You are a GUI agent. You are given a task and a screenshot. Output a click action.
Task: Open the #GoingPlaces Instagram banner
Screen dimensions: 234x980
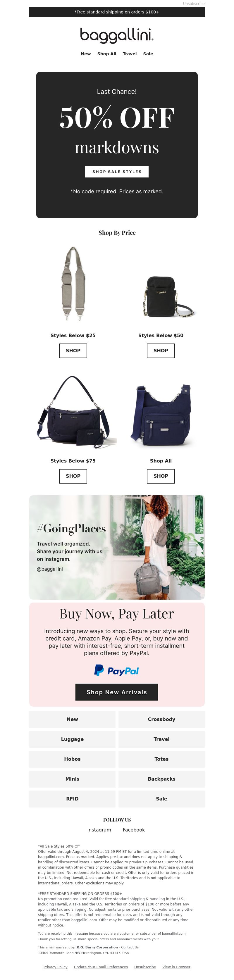pos(117,547)
